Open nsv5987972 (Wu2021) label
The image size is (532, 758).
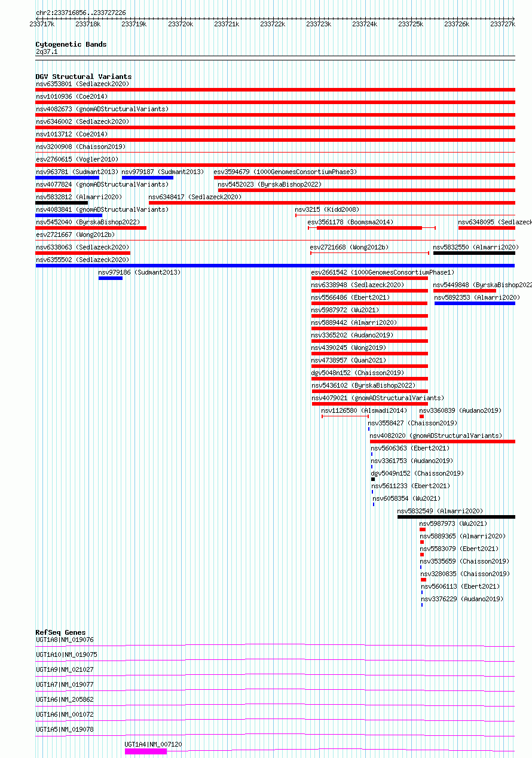(346, 310)
